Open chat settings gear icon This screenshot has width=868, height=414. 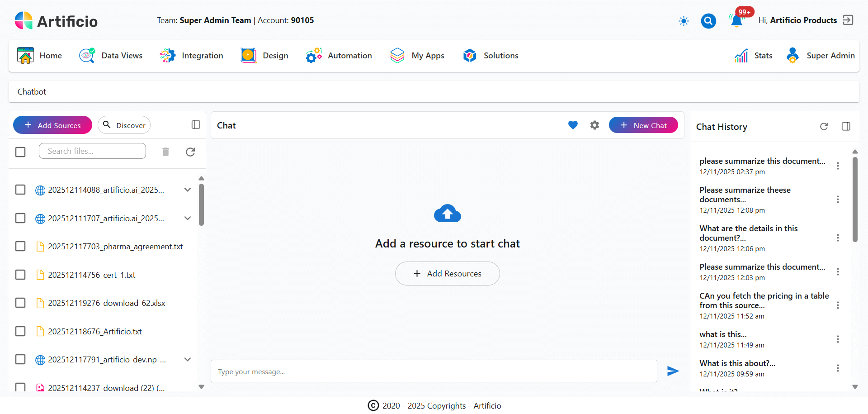(594, 125)
